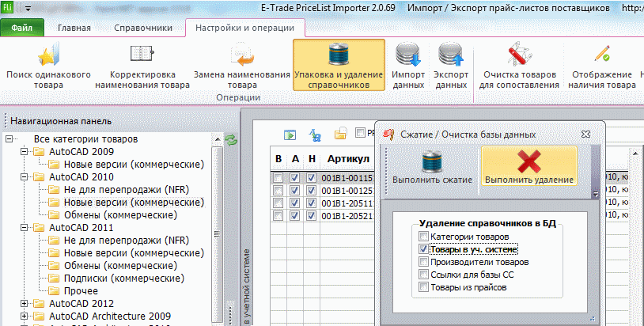Open 'Очистка товаров для сопоставления'
This screenshot has height=326, width=644.
pyautogui.click(x=519, y=66)
